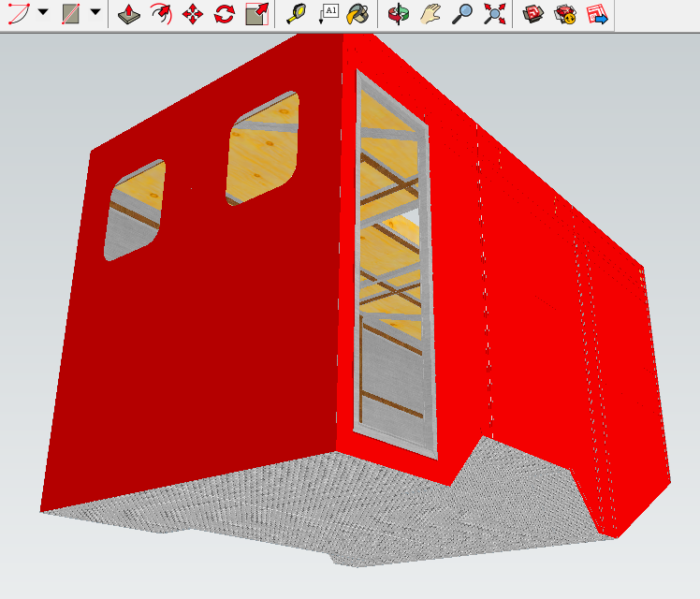Screen dimensions: 700x599
Task: Select the Paint Bucket tool
Action: [x=358, y=14]
